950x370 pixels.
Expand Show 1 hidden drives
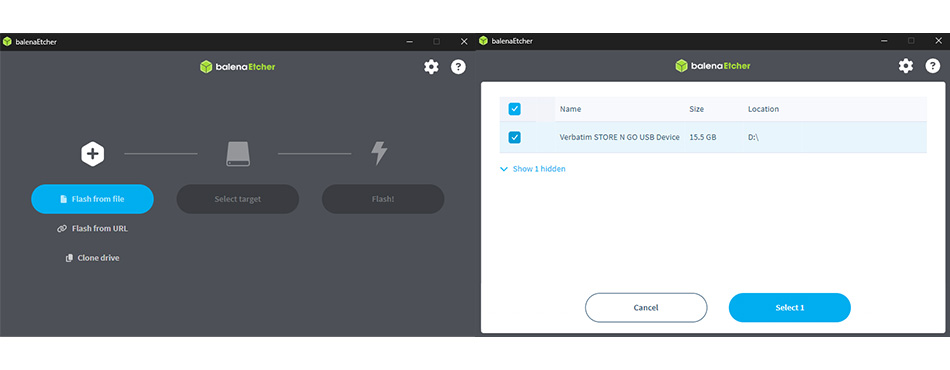pos(533,169)
